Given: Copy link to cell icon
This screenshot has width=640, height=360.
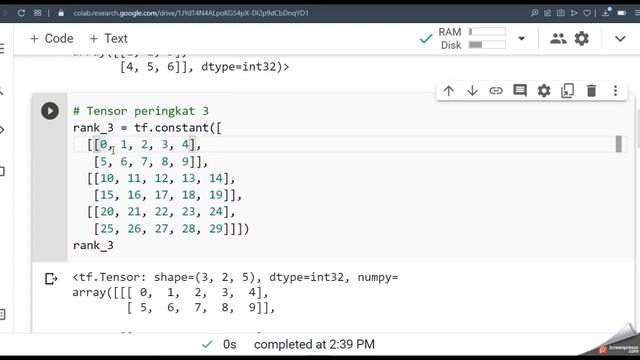Looking at the screenshot, I should (496, 91).
